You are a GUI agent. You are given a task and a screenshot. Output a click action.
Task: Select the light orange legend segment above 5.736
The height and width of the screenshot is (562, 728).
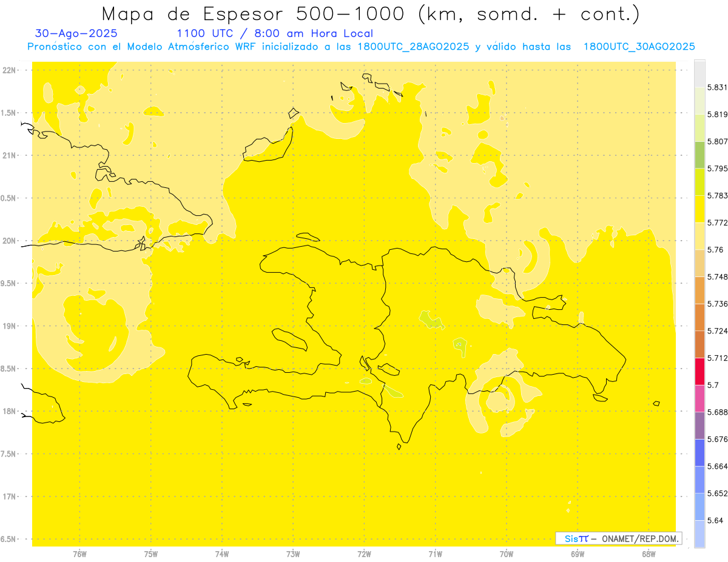[699, 290]
